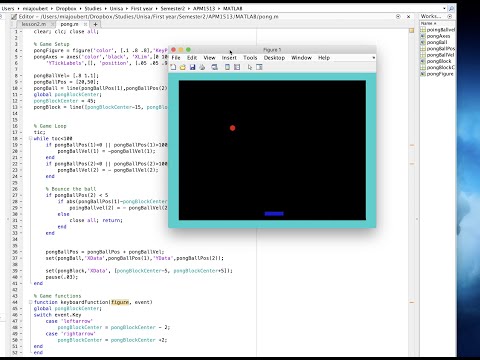Select the pongBall variable in Workspace
The image size is (480, 360).
coord(437,42)
